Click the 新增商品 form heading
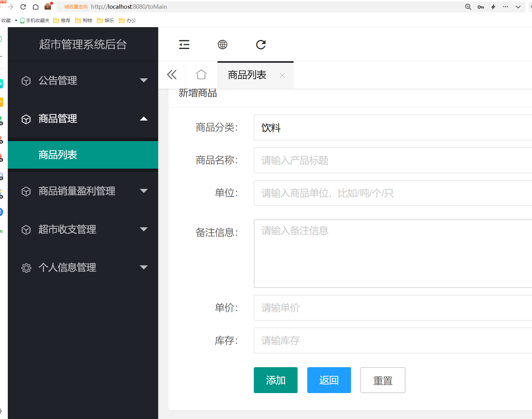 point(198,93)
